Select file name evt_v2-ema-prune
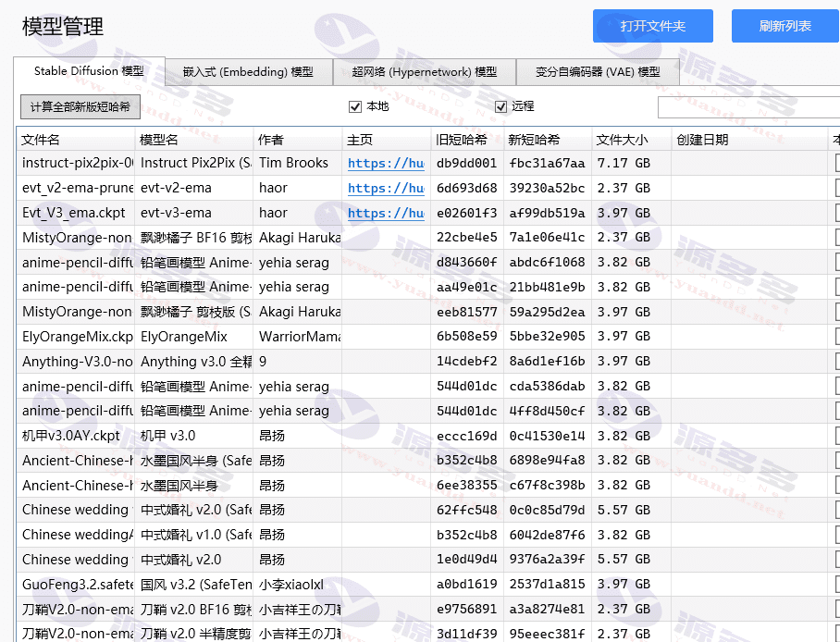The width and height of the screenshot is (840, 642). pyautogui.click(x=76, y=188)
